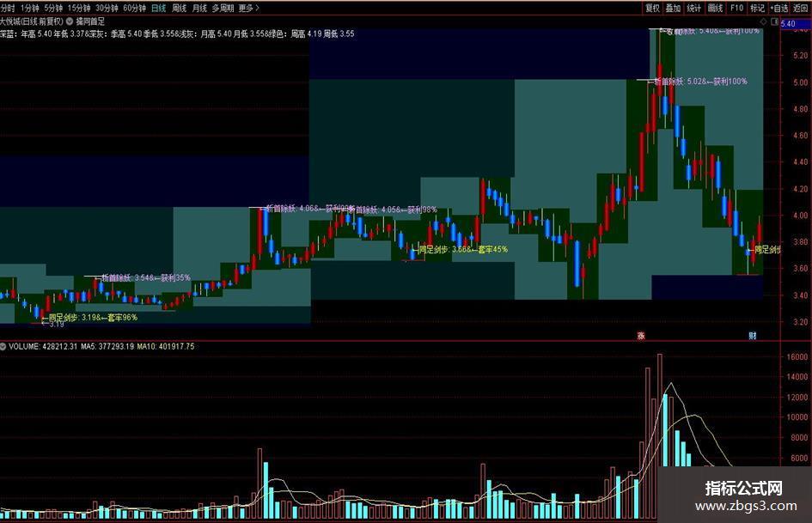Click the 5.02 获利100% chart label

700,82
